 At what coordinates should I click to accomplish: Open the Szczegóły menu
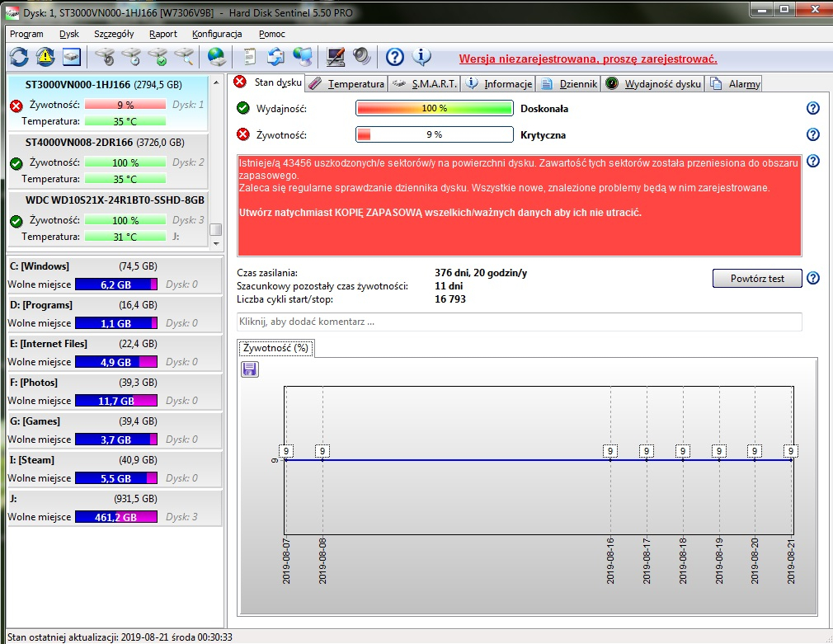point(114,34)
